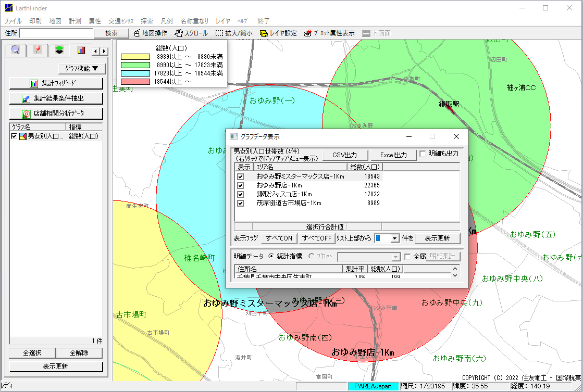This screenshot has width=583, height=392.
Task: Click the yellow legend swatch
Action: pos(135,57)
